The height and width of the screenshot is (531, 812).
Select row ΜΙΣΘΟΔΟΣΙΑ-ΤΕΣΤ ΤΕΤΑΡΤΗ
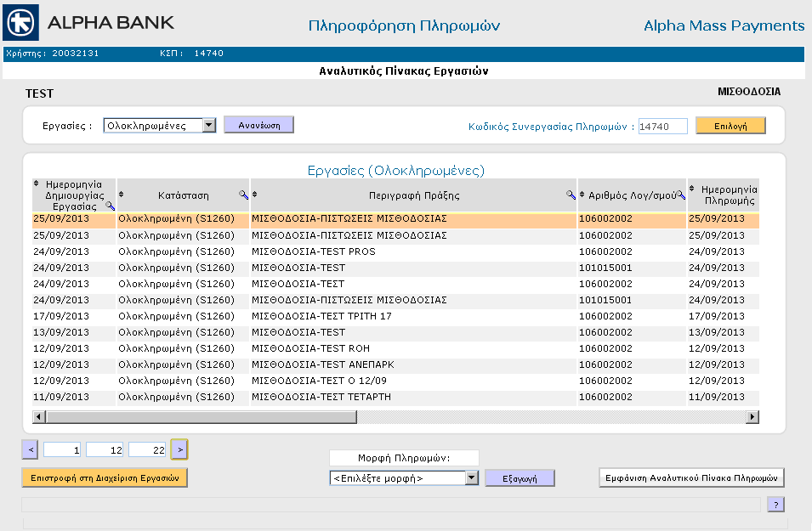click(396, 397)
